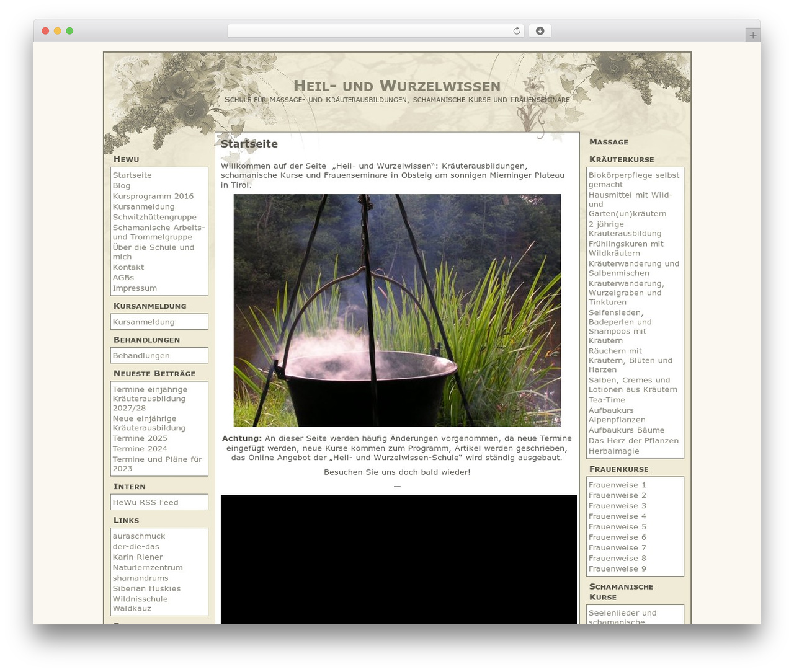Image resolution: width=794 pixels, height=672 pixels.
Task: Visit the Siberian Huskies link
Action: pyautogui.click(x=147, y=589)
